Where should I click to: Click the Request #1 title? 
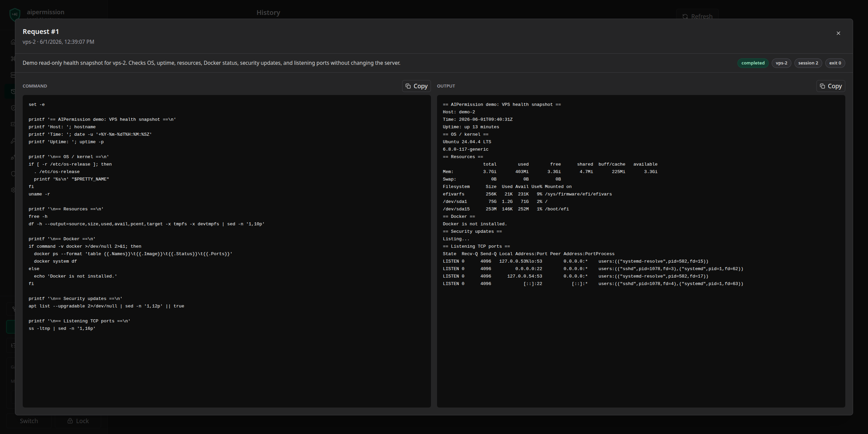41,32
